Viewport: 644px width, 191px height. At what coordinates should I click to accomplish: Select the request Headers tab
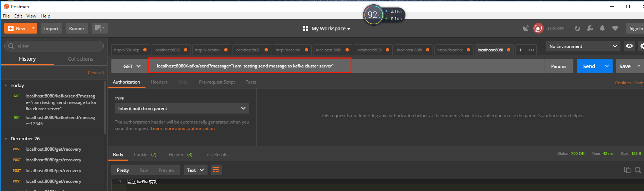tap(159, 82)
